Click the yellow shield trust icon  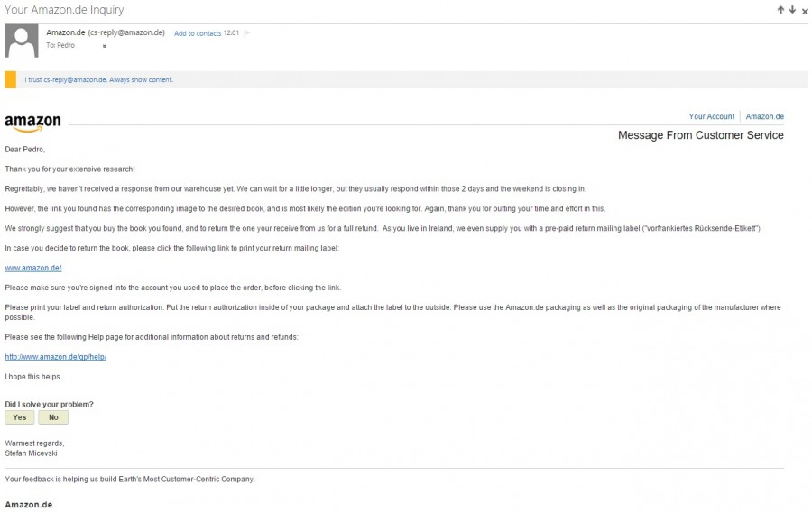click(x=11, y=79)
